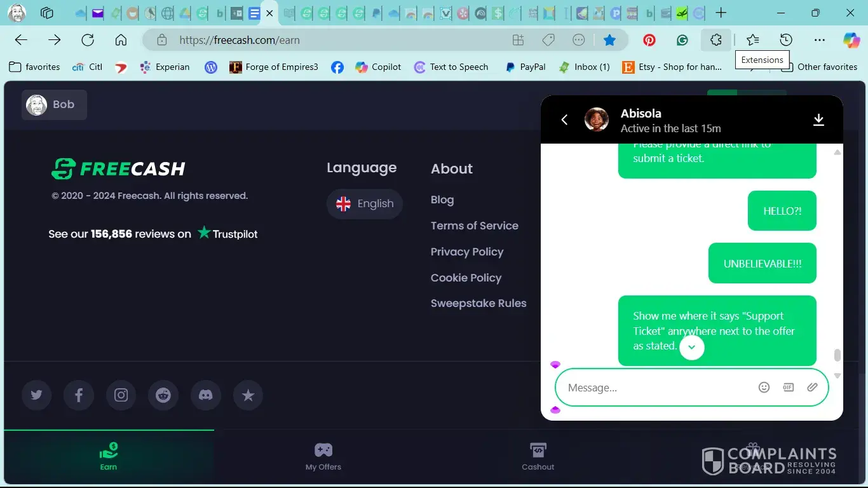Open the Etsy - Shop bookmark
Viewport: 868px width, 488px height.
[672, 67]
